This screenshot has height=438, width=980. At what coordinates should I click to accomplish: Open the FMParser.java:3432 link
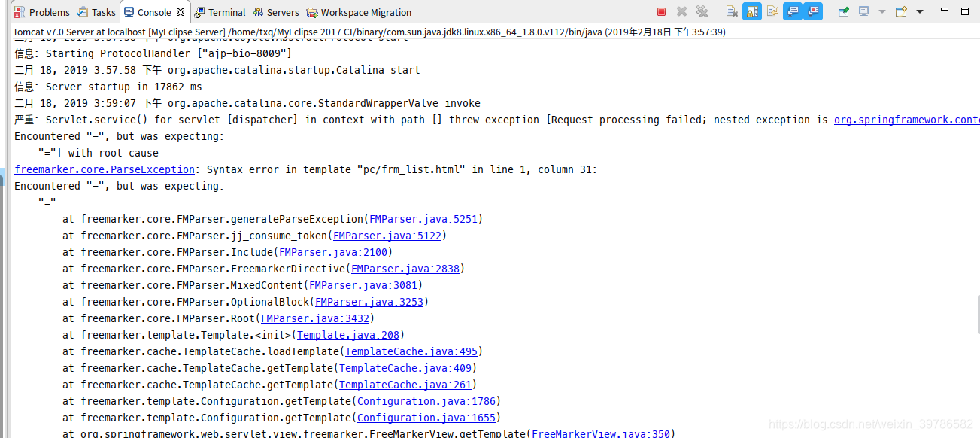point(315,318)
